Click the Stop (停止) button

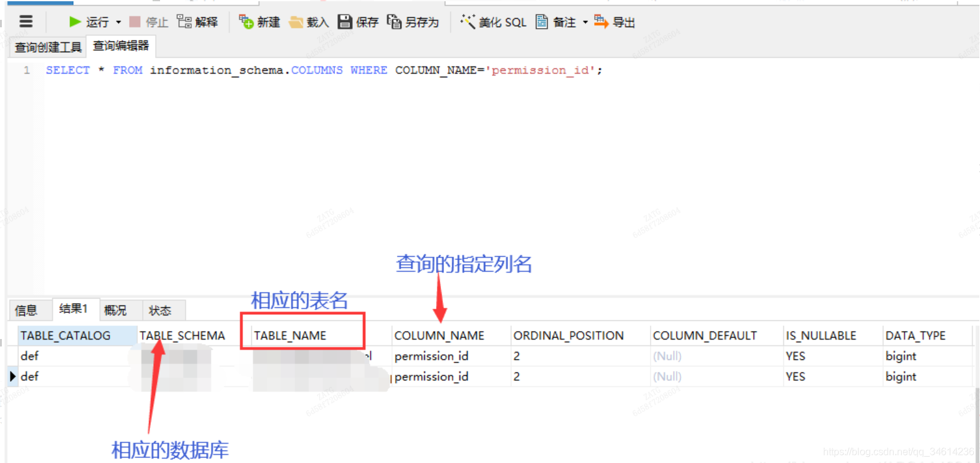(148, 22)
